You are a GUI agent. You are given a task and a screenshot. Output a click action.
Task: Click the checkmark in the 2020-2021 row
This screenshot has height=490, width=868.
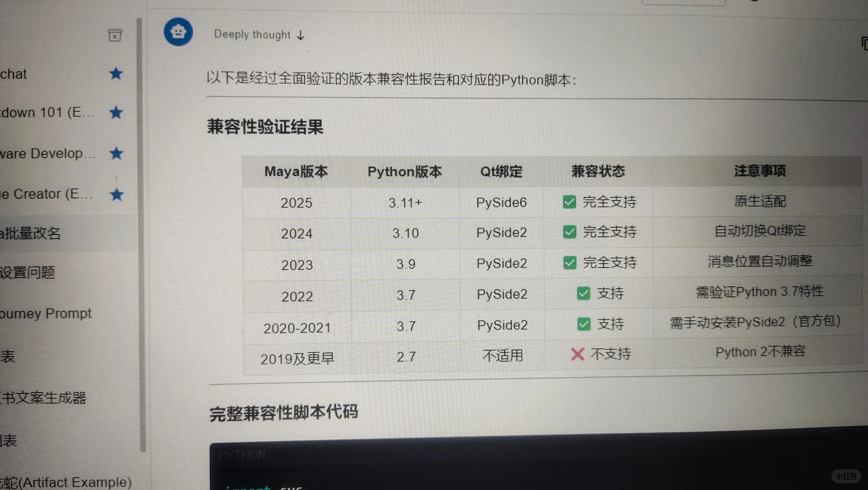click(584, 324)
